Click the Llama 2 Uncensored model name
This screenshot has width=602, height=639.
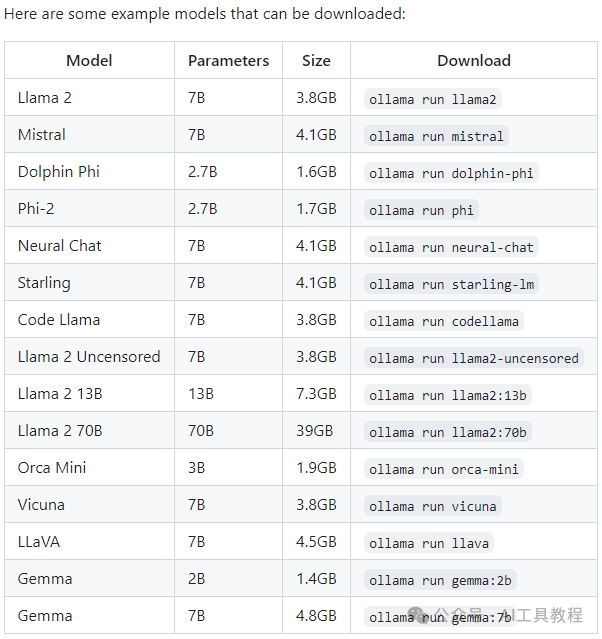tap(89, 357)
